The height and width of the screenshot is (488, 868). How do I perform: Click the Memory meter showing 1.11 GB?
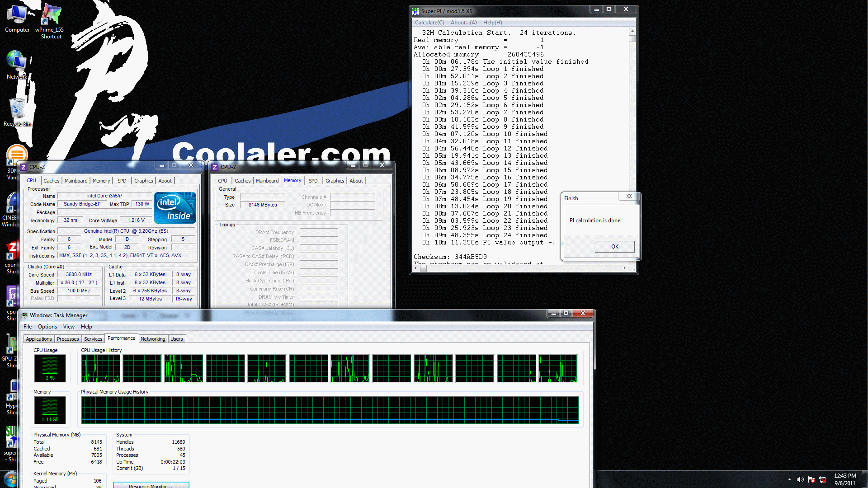(50, 410)
